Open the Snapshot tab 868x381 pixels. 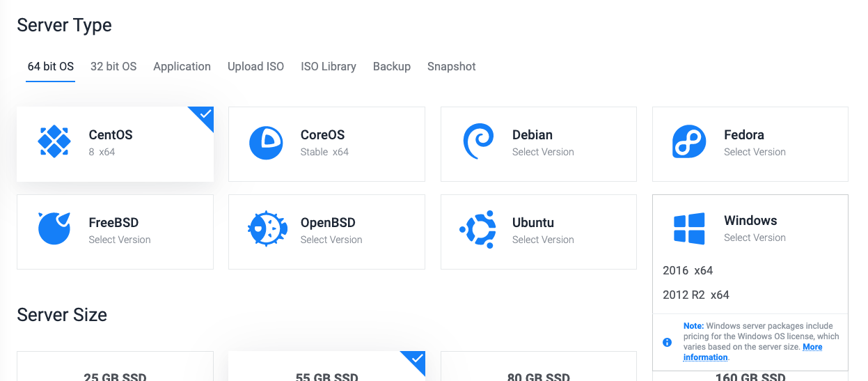click(x=452, y=67)
